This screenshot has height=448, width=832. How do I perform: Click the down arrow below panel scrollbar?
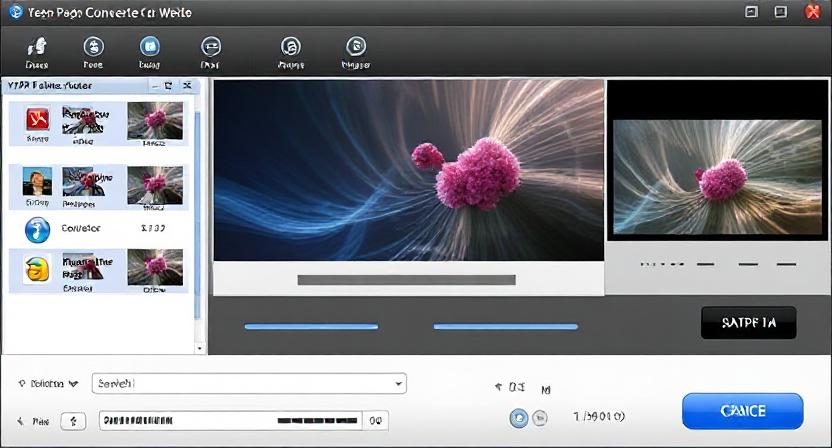tap(200, 349)
